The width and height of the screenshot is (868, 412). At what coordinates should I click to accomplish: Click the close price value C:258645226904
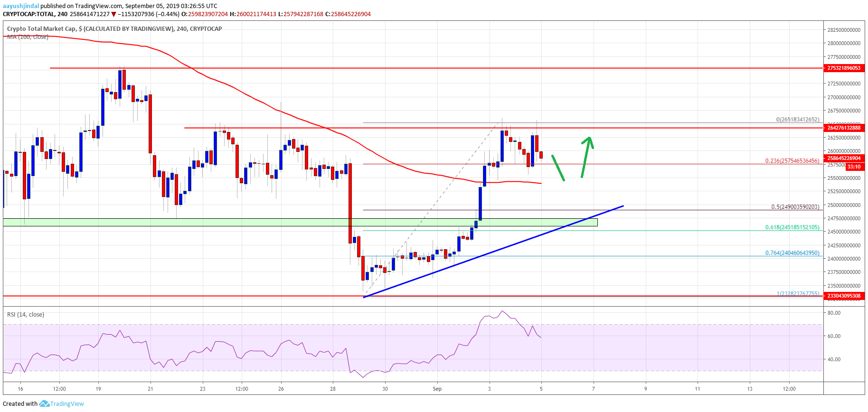[x=348, y=14]
